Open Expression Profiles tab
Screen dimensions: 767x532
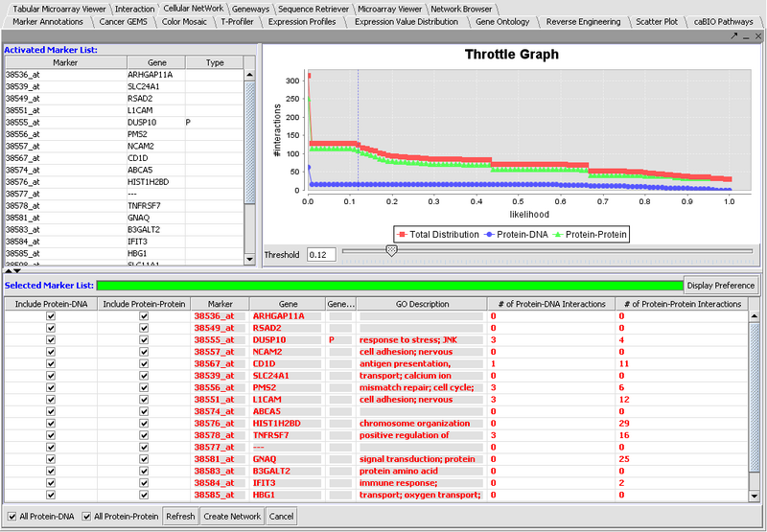point(302,22)
